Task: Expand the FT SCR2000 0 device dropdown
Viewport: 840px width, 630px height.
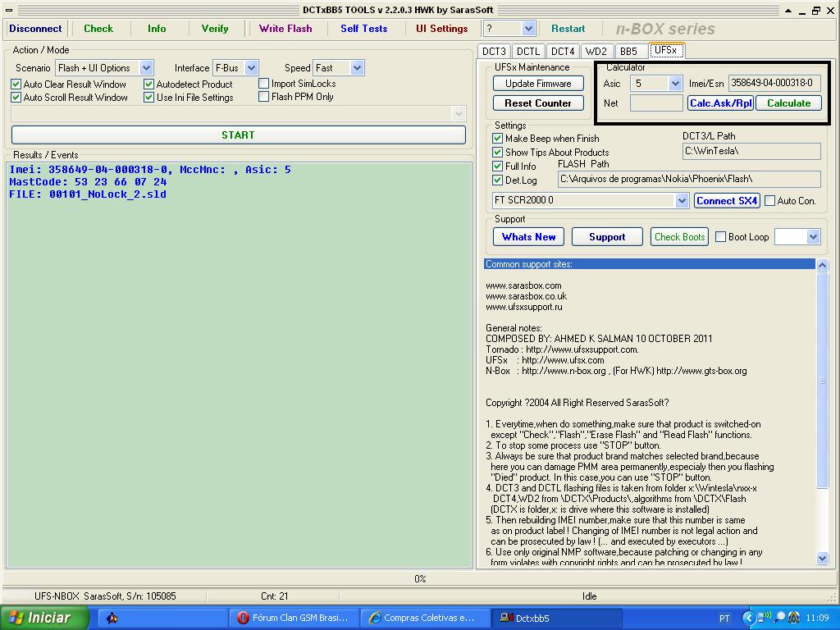Action: tap(682, 200)
